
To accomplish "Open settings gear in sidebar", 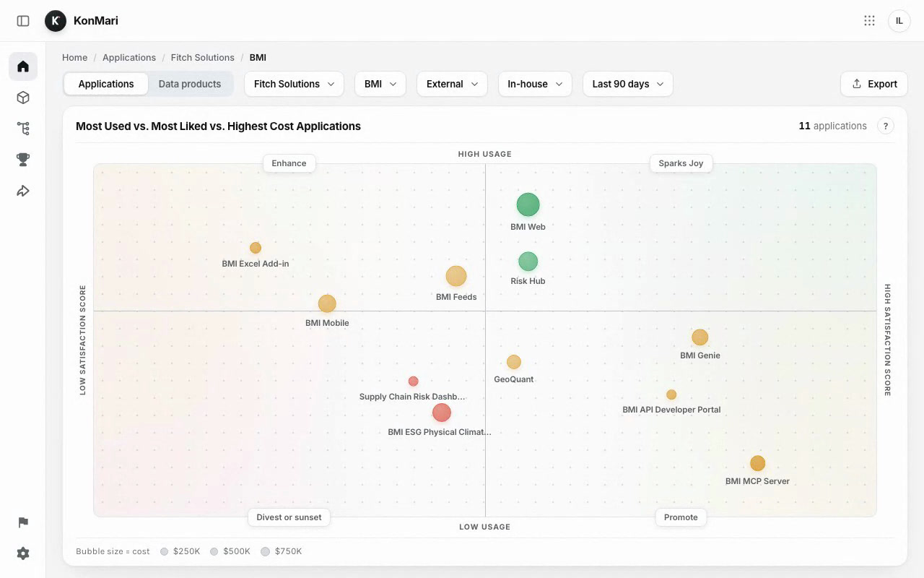I will pos(23,553).
